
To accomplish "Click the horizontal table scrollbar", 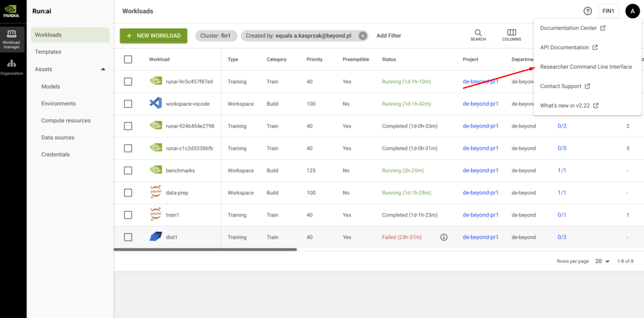I will (205, 249).
